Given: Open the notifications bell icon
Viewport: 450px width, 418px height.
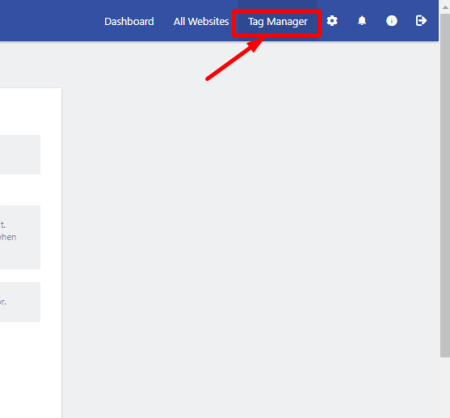Looking at the screenshot, I should point(362,21).
